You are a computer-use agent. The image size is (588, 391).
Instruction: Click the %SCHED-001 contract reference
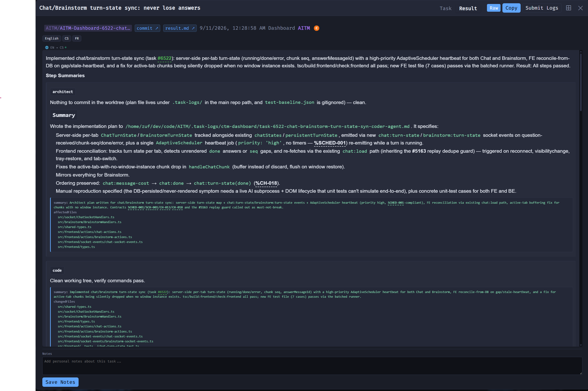click(330, 143)
